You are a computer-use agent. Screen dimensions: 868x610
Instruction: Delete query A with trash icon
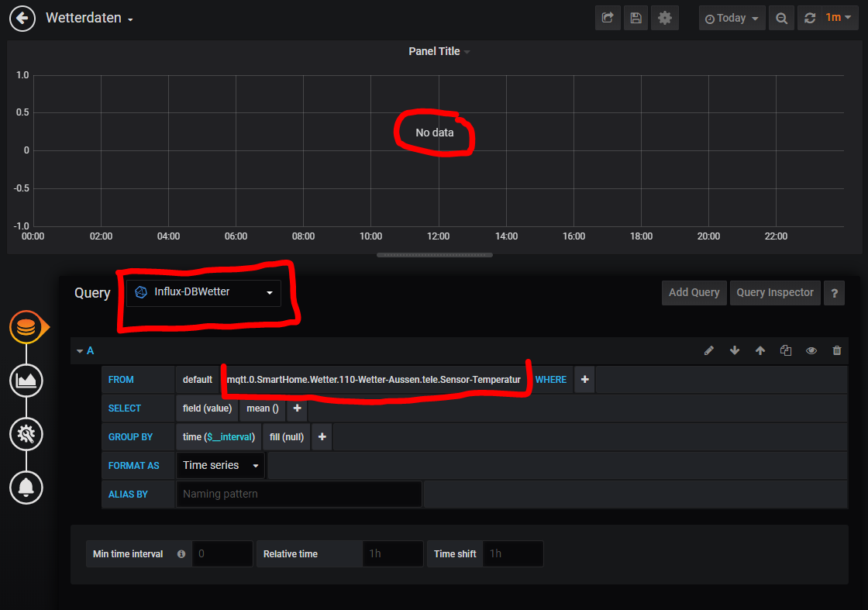click(x=837, y=350)
